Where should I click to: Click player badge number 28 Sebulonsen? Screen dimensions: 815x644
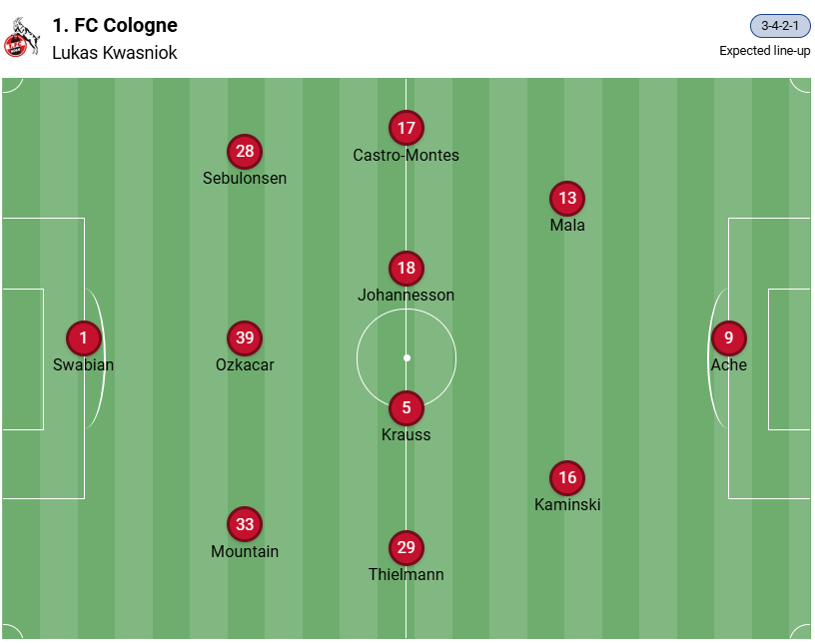point(245,152)
